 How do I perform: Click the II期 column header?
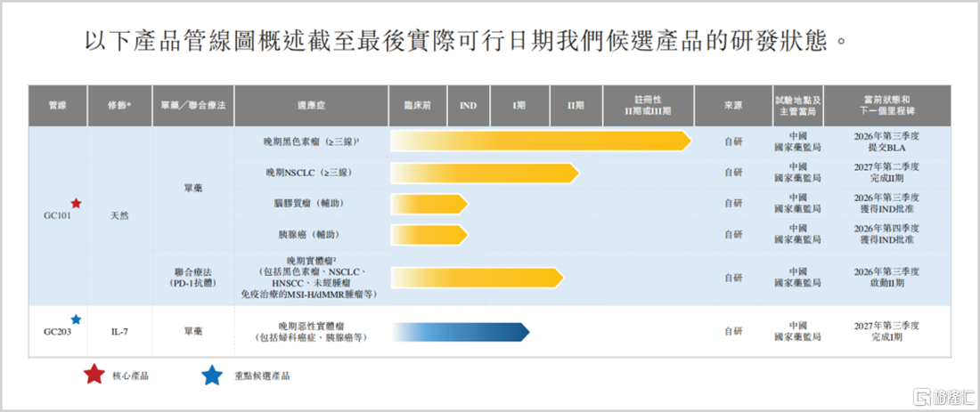pyautogui.click(x=576, y=106)
